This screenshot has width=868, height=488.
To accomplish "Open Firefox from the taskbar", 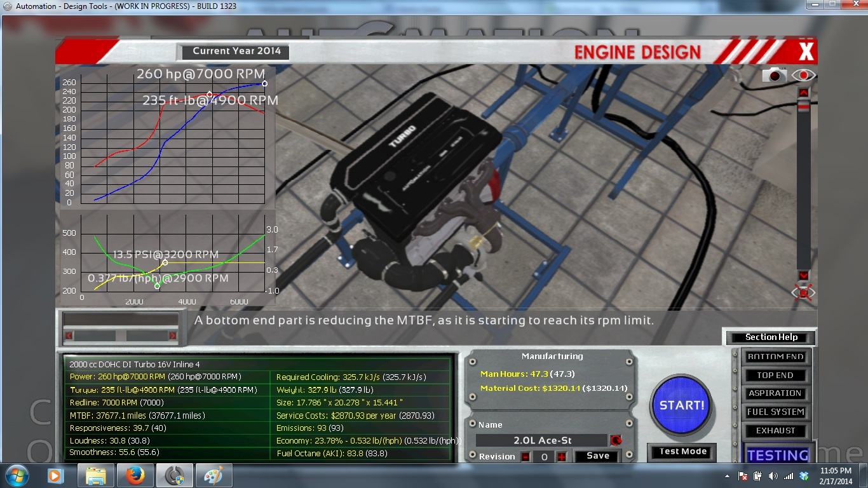I will pyautogui.click(x=135, y=475).
